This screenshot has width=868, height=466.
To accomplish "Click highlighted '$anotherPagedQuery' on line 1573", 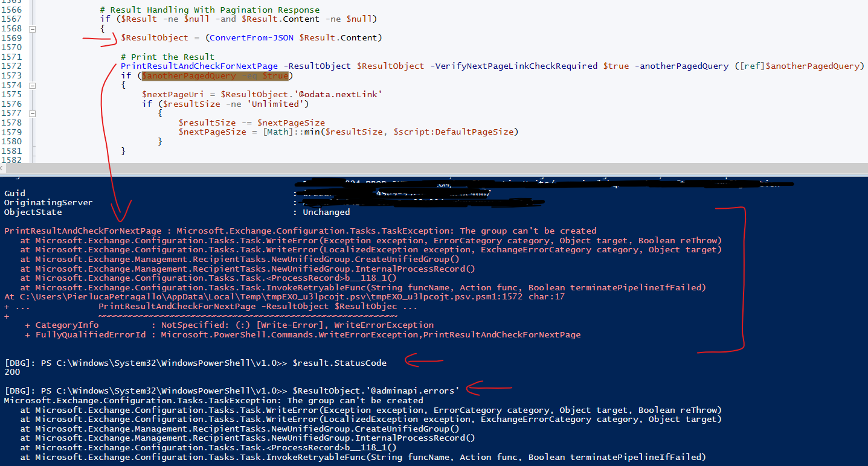I will [x=189, y=75].
